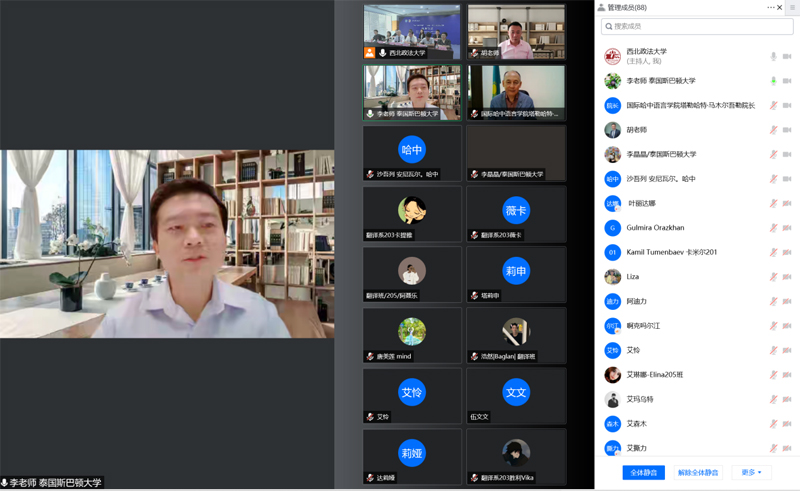Viewport: 800px width, 491px height.
Task: Click Liza's profile avatar in member list
Action: 612,277
